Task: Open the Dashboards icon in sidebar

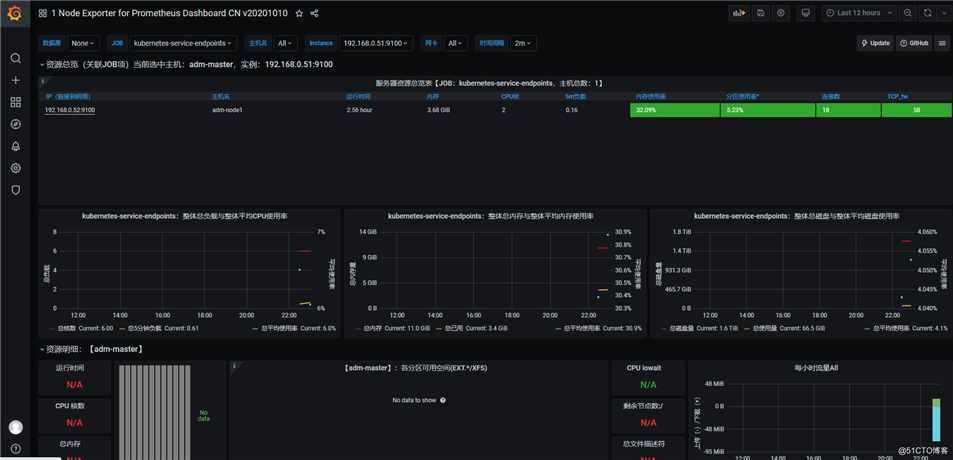Action: coord(16,102)
